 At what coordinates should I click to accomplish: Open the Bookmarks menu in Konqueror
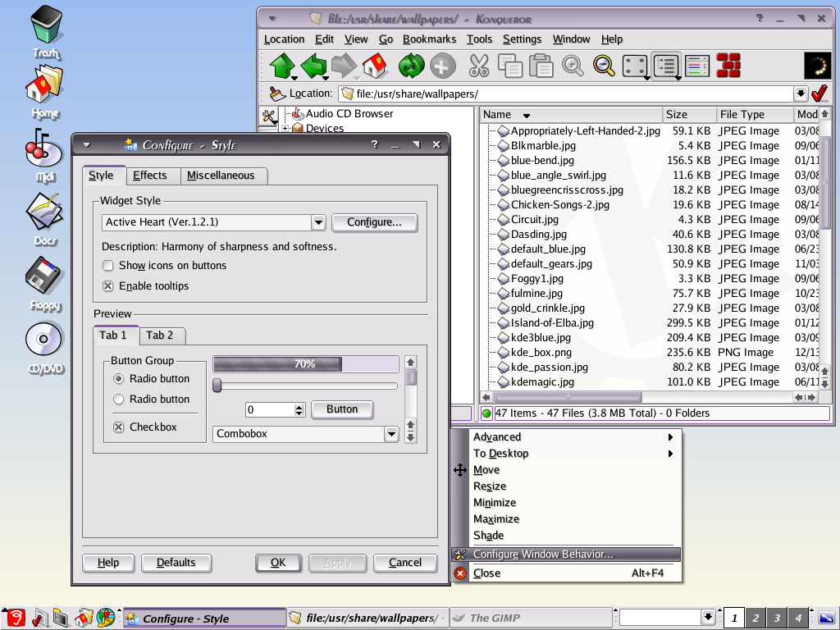pos(429,39)
